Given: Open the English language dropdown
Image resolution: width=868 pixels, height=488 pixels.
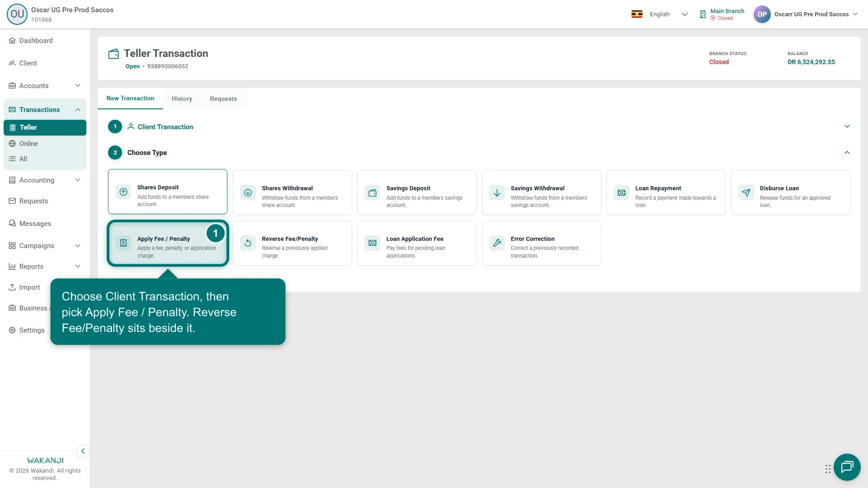Looking at the screenshot, I should (669, 14).
